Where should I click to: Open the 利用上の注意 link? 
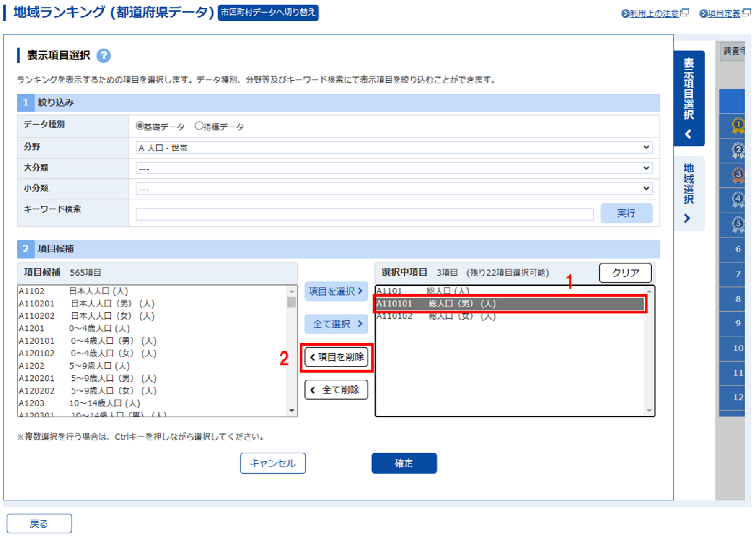click(x=654, y=13)
